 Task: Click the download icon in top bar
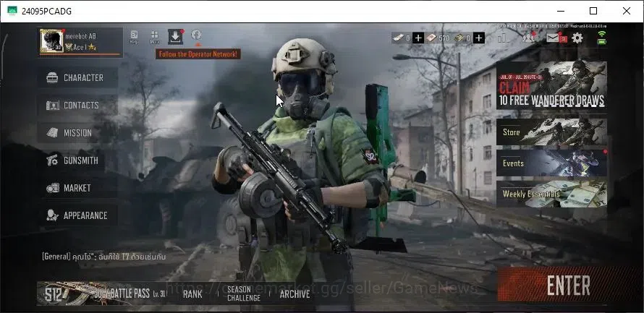tap(175, 37)
